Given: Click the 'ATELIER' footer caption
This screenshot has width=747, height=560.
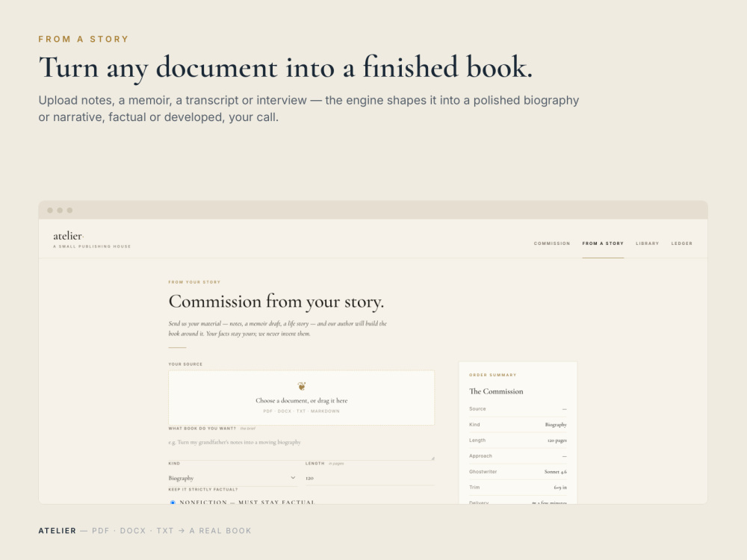Looking at the screenshot, I should tap(58, 530).
